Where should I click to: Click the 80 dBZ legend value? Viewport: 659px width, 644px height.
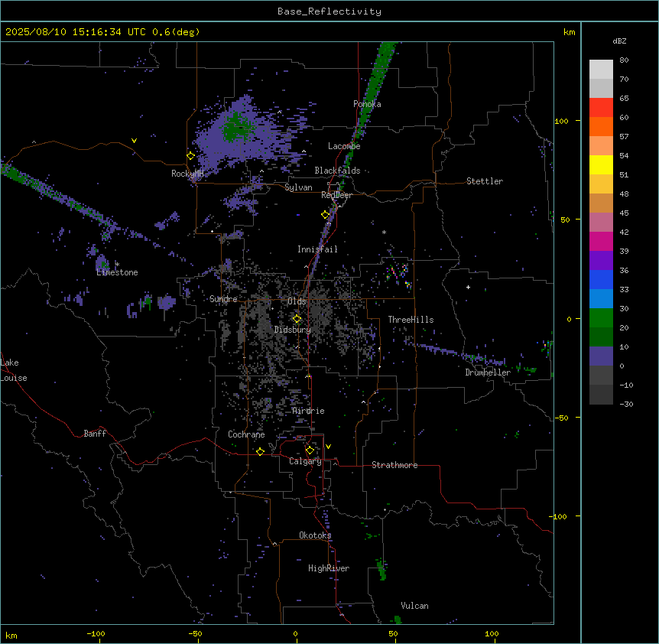[624, 60]
